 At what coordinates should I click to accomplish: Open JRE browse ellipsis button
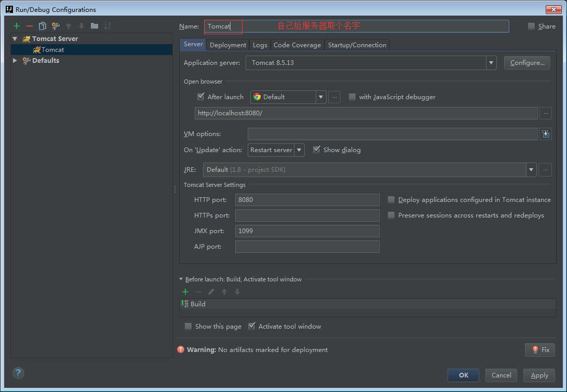click(545, 170)
